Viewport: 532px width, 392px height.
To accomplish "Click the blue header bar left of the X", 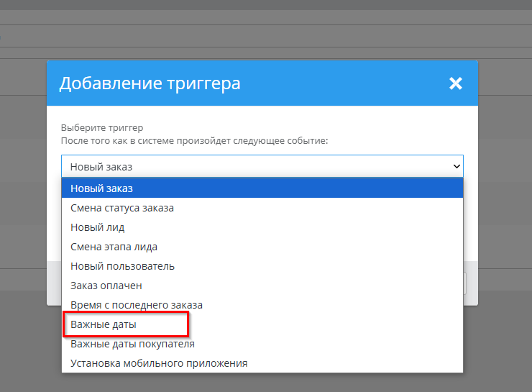I will (345, 83).
